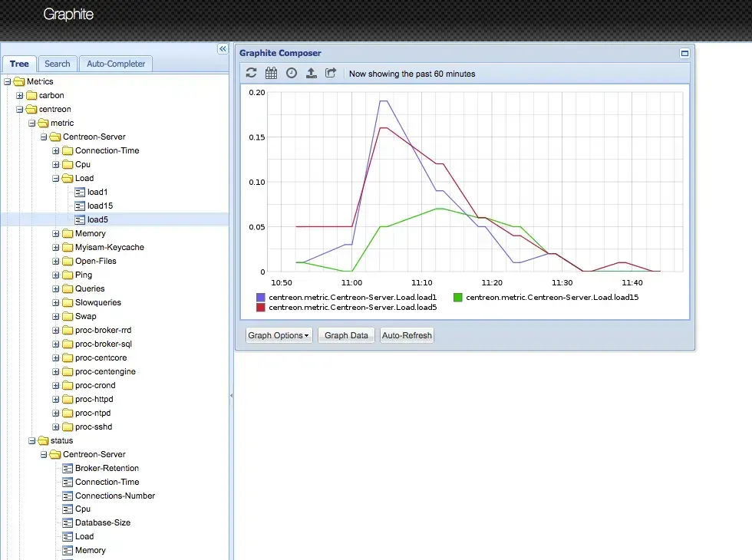
Task: Collapse the status folder
Action: (x=31, y=441)
